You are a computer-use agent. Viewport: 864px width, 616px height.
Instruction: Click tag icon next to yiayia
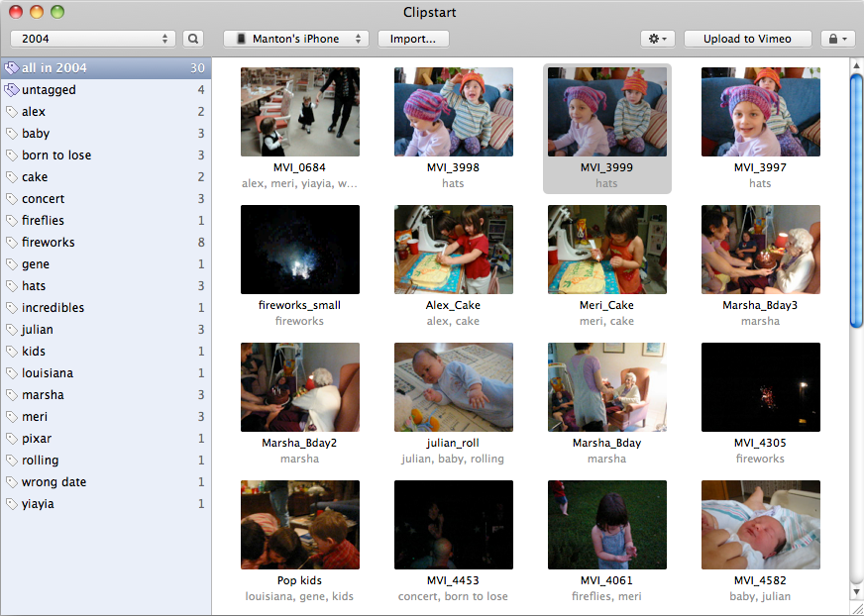tap(12, 504)
